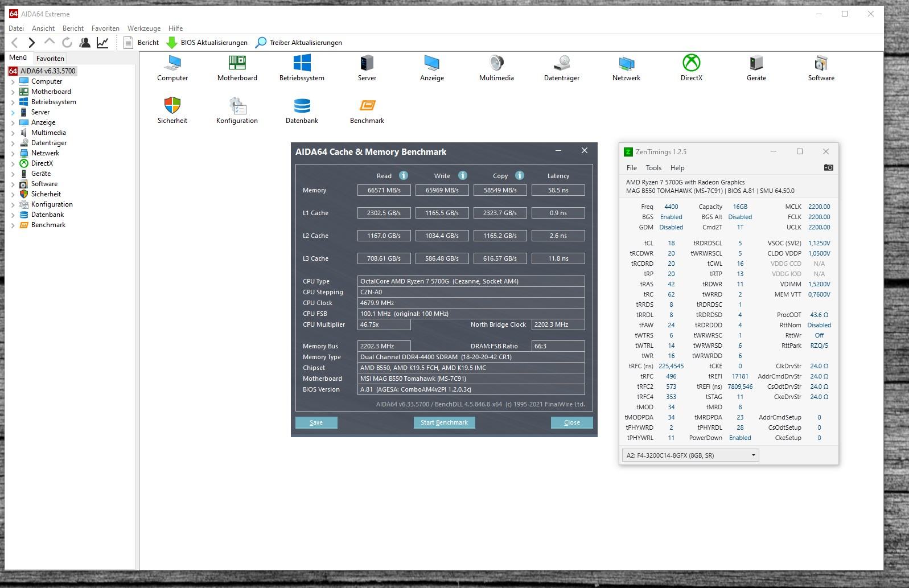Go back with the left arrow toolbar icon
The height and width of the screenshot is (588, 909).
[15, 43]
